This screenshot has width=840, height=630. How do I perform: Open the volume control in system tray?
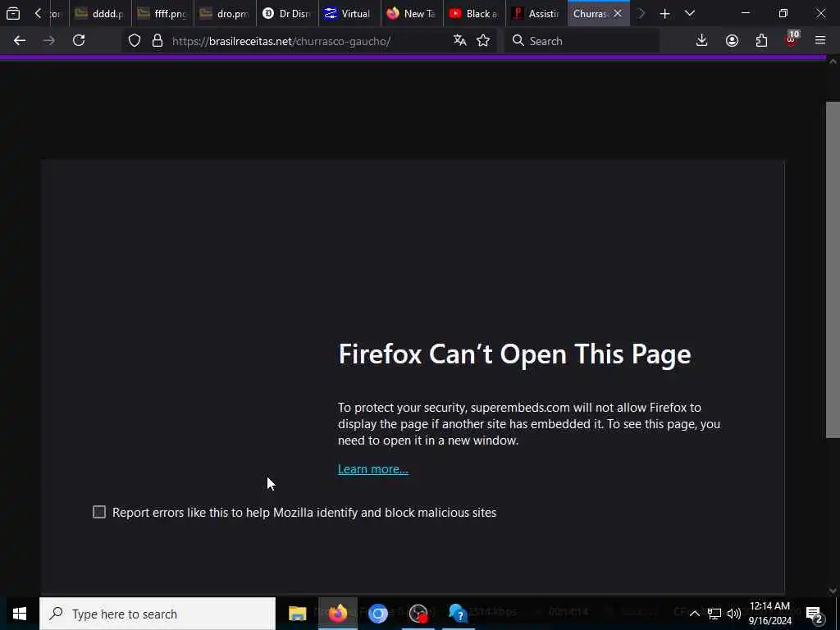[x=734, y=614]
